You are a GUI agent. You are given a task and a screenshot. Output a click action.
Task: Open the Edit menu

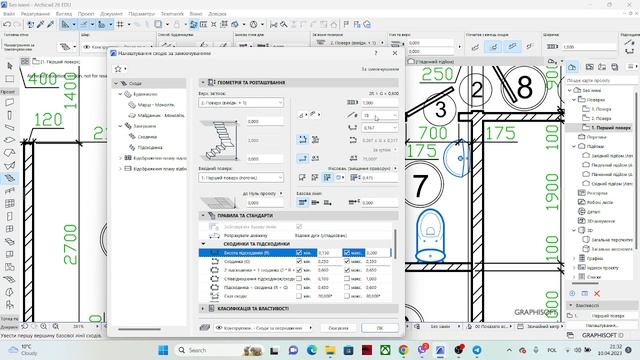(x=35, y=14)
